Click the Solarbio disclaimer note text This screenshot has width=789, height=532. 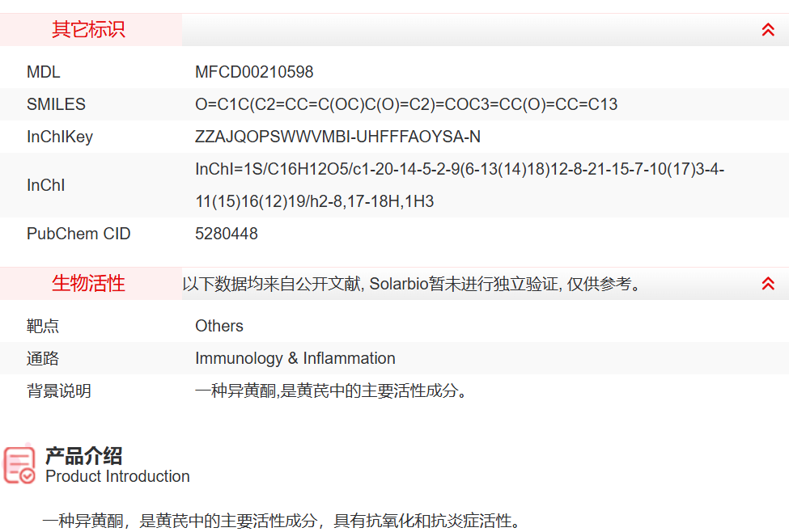coord(411,285)
